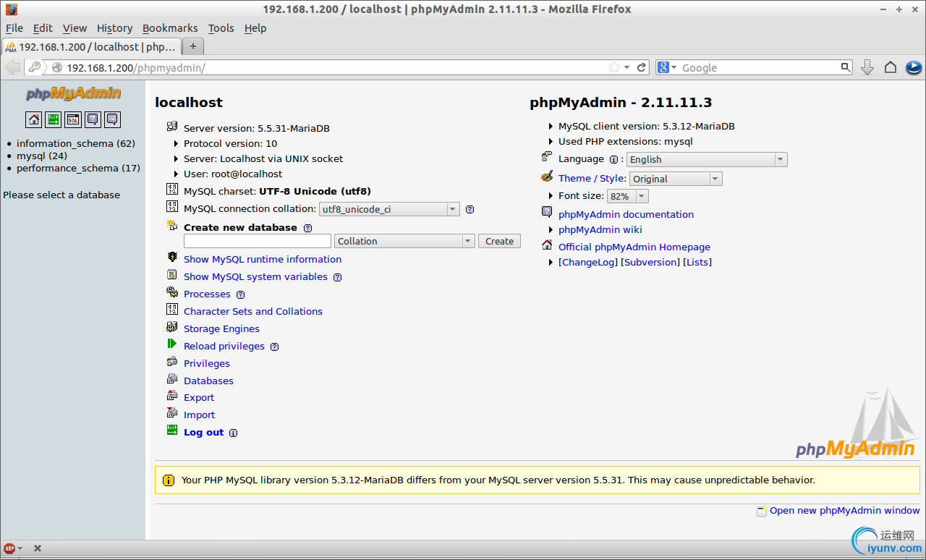Image resolution: width=926 pixels, height=560 pixels.
Task: Open the View menu
Action: [x=75, y=28]
